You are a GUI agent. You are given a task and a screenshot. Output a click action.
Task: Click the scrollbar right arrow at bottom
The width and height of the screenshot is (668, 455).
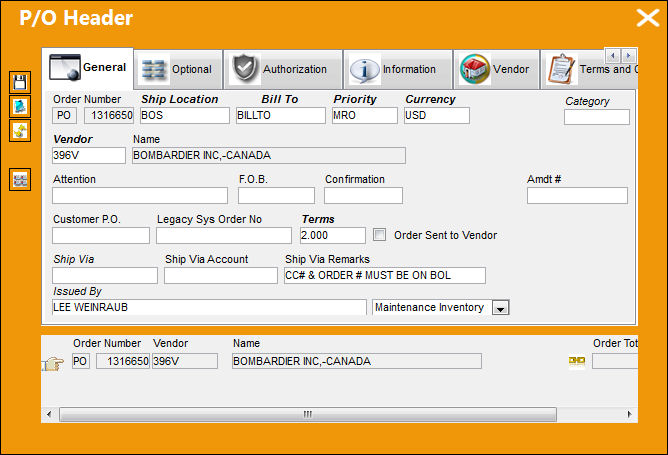pos(630,414)
